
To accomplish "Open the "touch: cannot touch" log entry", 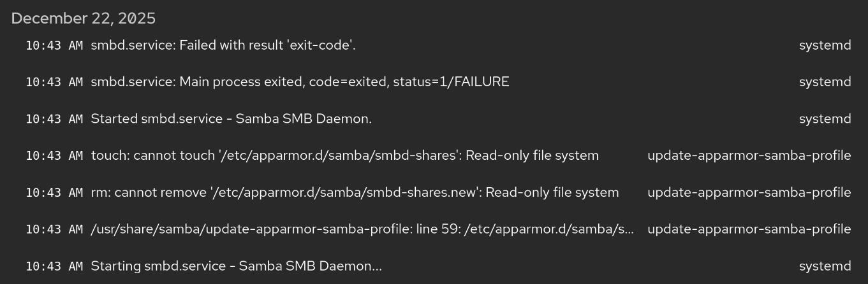I will pos(344,155).
